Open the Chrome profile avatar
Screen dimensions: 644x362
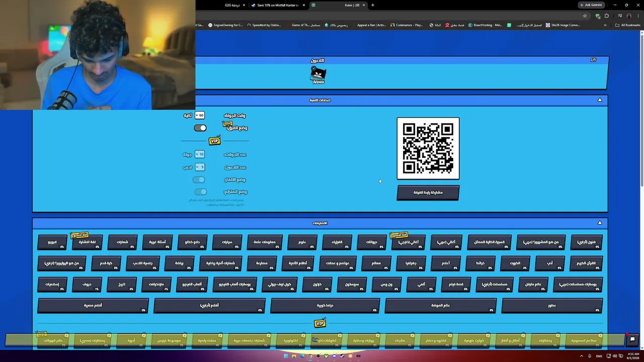click(629, 16)
